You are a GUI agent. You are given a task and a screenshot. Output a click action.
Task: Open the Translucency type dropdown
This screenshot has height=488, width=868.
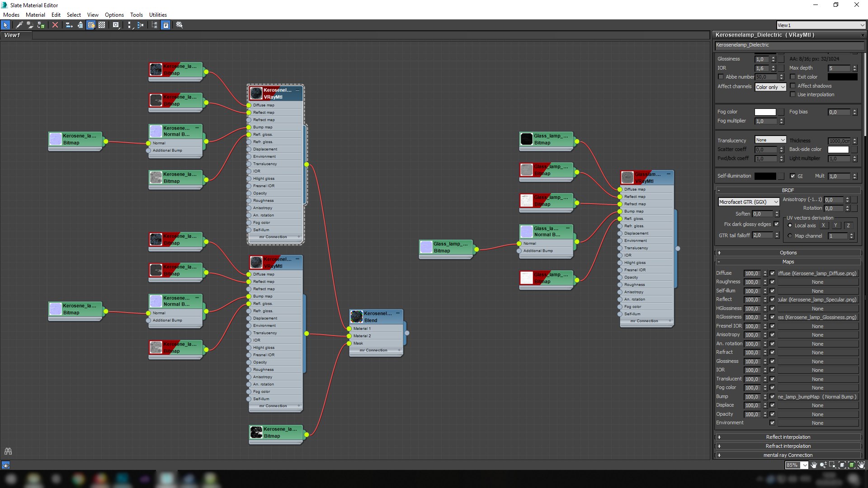pos(770,140)
